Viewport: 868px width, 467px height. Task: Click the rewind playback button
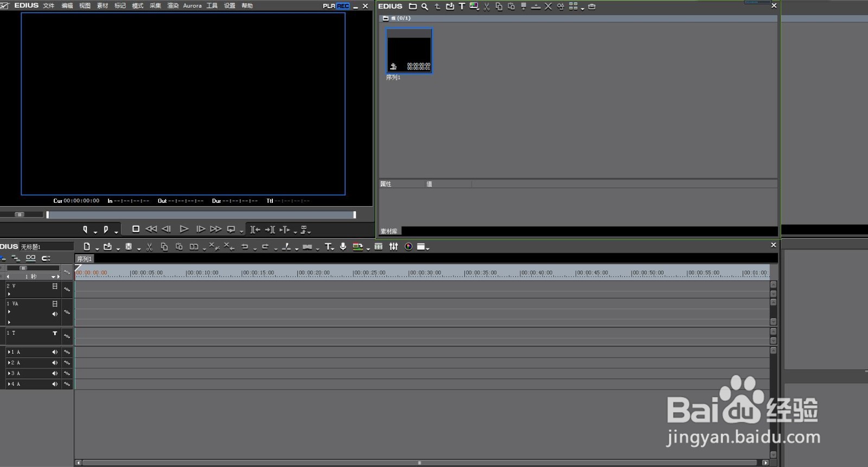[151, 229]
